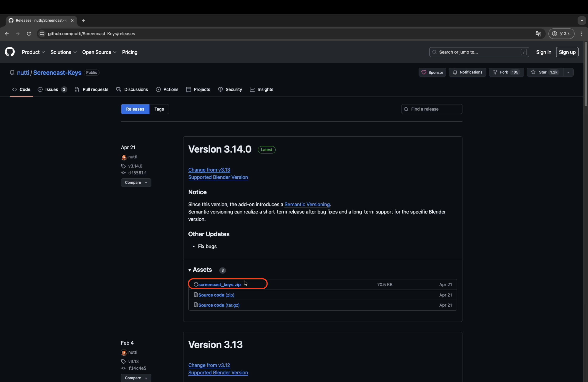Open Supported Blender Version link for 3.13
The height and width of the screenshot is (382, 588).
coord(218,373)
